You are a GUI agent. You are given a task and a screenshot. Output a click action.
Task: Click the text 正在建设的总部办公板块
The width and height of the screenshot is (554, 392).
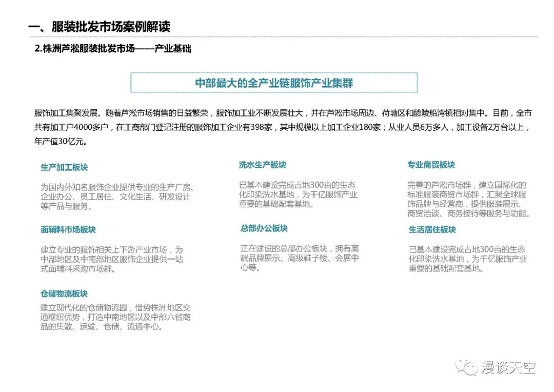point(284,248)
